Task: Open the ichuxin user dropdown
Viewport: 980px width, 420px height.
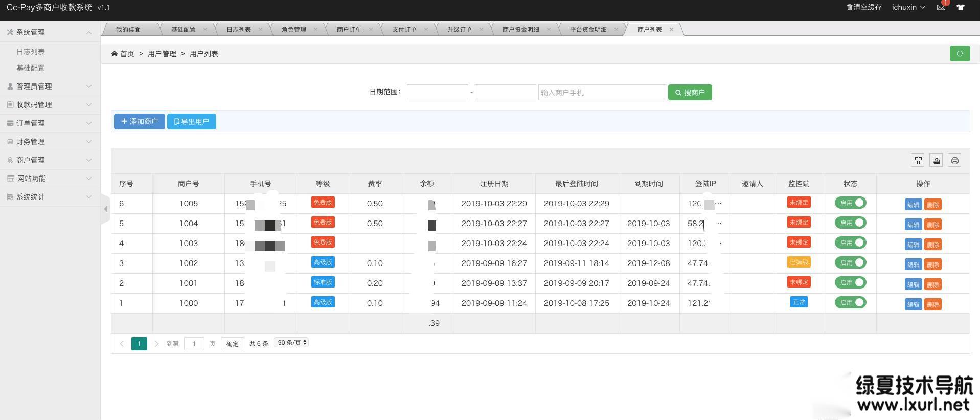Action: point(908,7)
